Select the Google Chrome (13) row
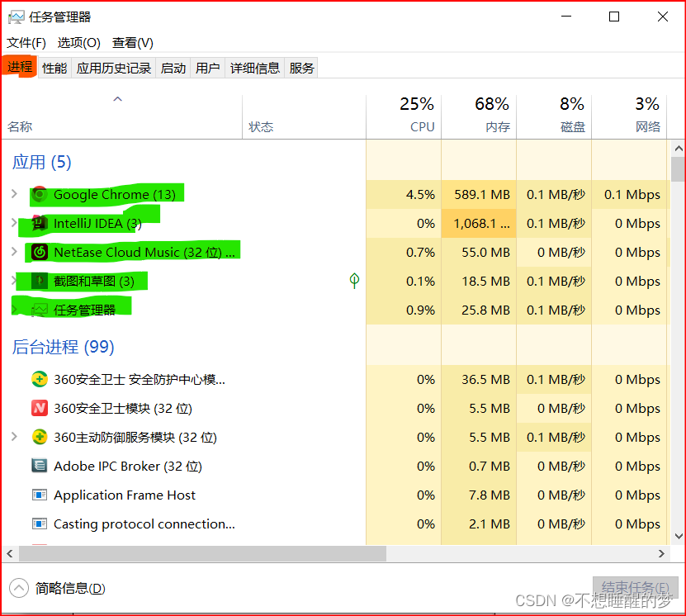Viewport: 686px width, 616px height. [335, 194]
